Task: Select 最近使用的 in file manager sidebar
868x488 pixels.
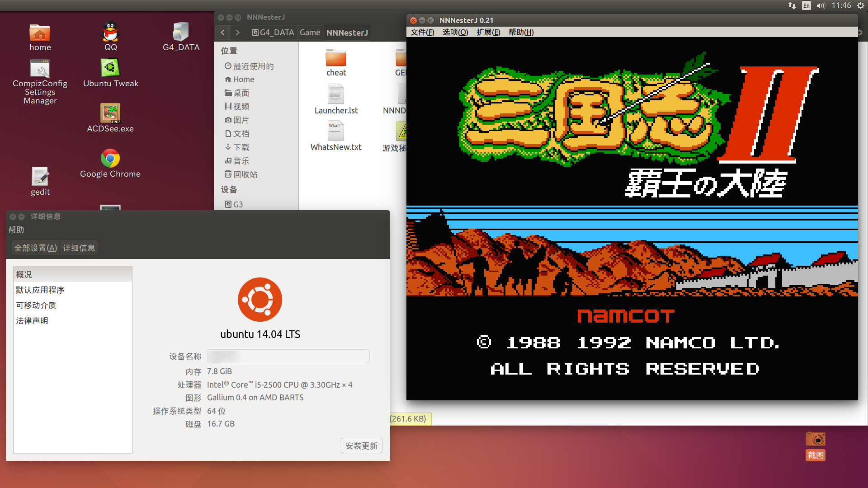Action: click(x=249, y=66)
